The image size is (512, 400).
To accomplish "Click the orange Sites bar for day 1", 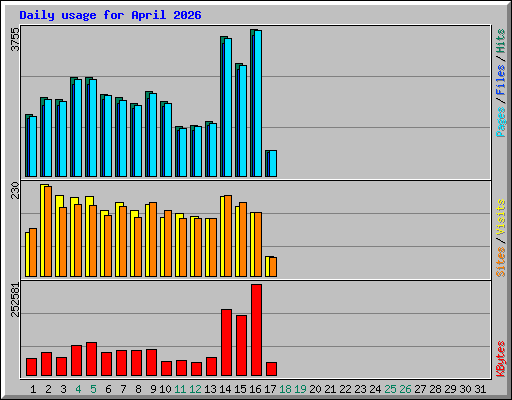I will pyautogui.click(x=33, y=252).
